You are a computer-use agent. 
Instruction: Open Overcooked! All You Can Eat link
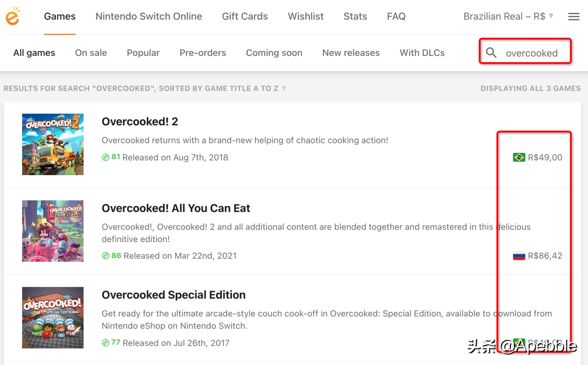[176, 208]
